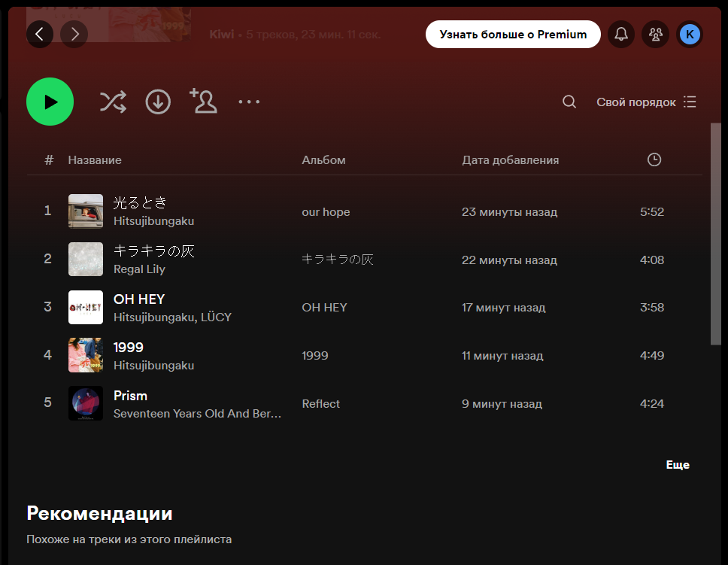The image size is (728, 565).
Task: Select the track 1999 title
Action: pos(129,347)
